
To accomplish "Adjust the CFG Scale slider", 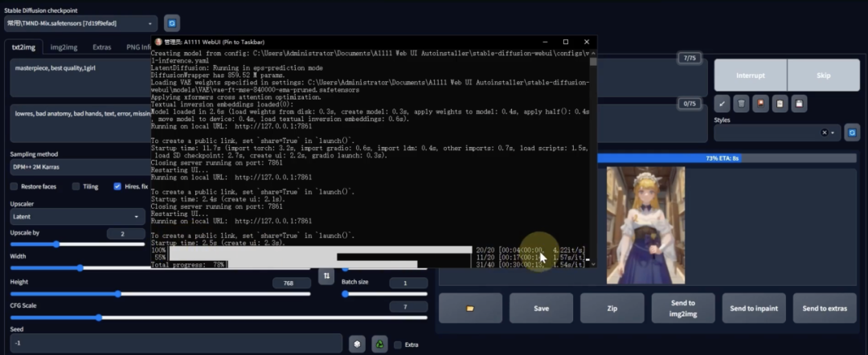I will (219, 317).
